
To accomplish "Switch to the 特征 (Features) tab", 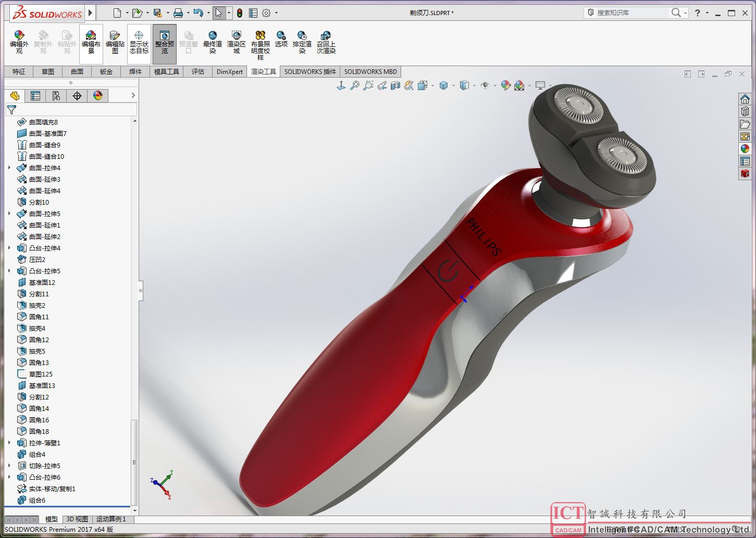I will pyautogui.click(x=19, y=72).
